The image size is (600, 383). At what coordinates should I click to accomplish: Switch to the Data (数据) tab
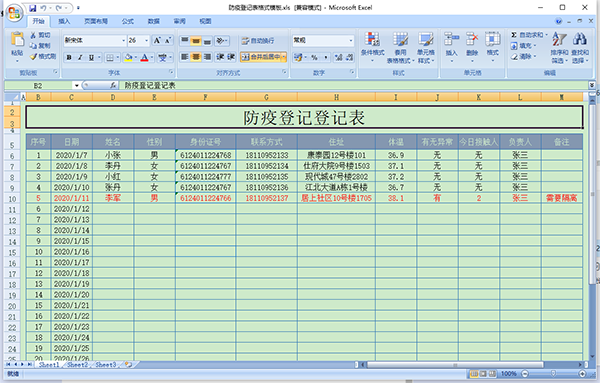coord(153,21)
